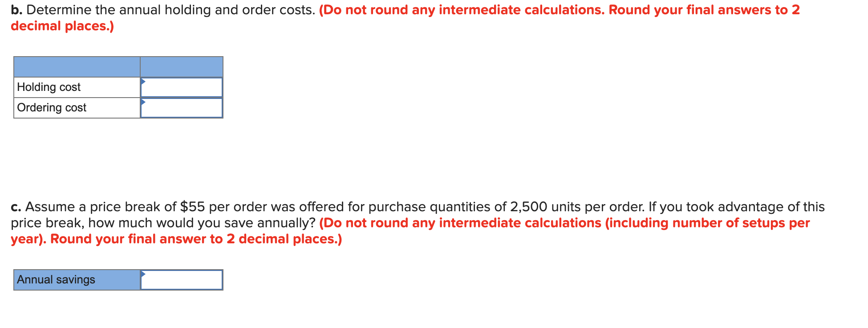
Task: Click the right blue header cell of the table
Action: point(182,67)
